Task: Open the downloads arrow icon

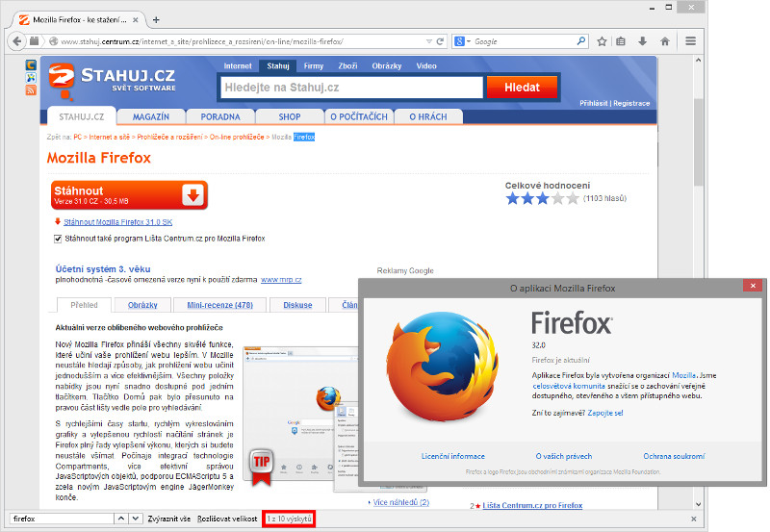Action: point(642,41)
